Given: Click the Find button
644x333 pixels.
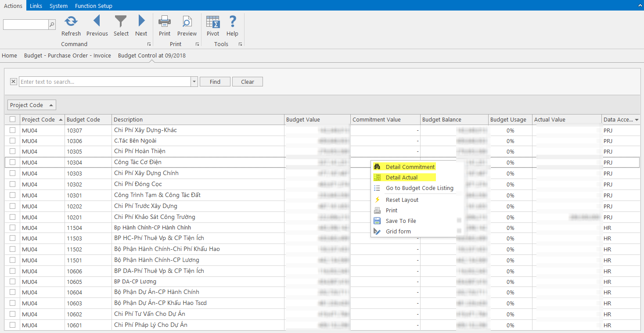Looking at the screenshot, I should click(x=215, y=82).
